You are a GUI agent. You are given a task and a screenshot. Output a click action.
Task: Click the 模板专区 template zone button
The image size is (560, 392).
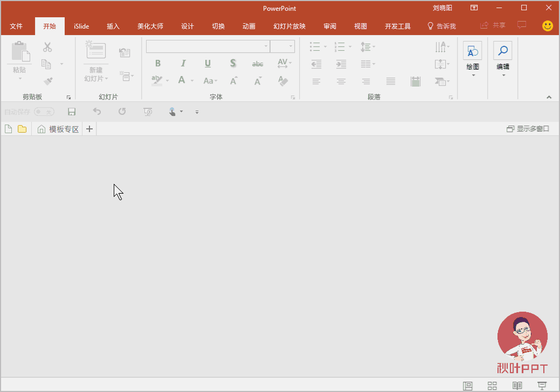pyautogui.click(x=58, y=129)
